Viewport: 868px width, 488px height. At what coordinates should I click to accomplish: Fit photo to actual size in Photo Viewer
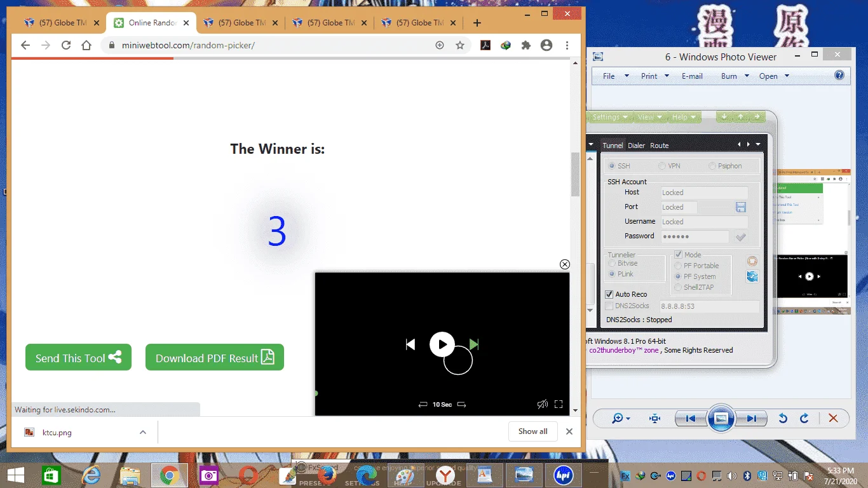pyautogui.click(x=655, y=418)
